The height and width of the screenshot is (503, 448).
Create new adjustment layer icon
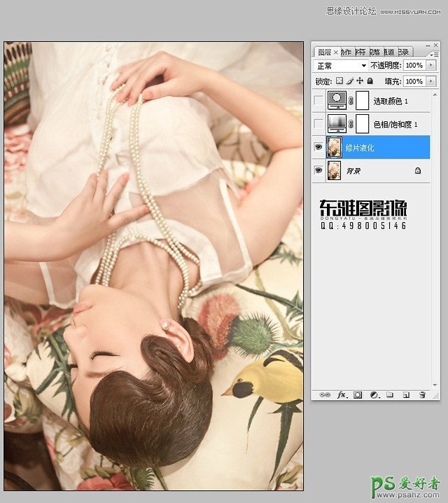click(374, 395)
